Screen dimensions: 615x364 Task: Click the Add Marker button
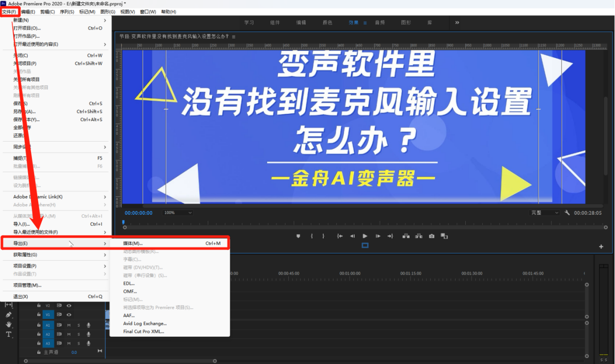point(298,236)
